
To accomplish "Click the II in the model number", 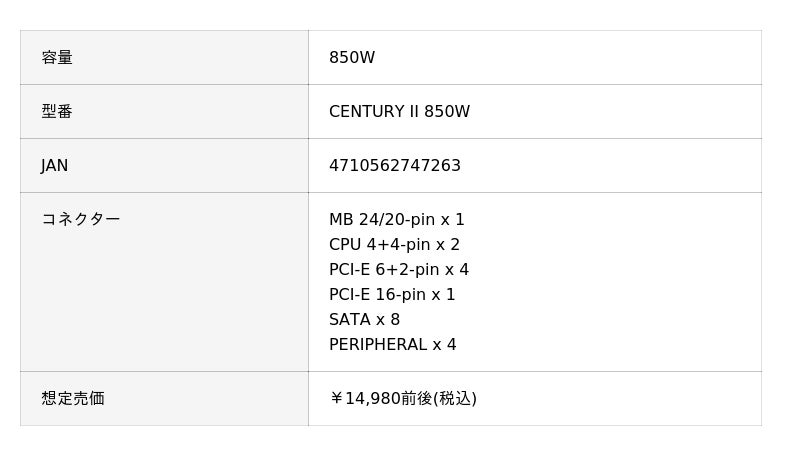I will pos(413,112).
